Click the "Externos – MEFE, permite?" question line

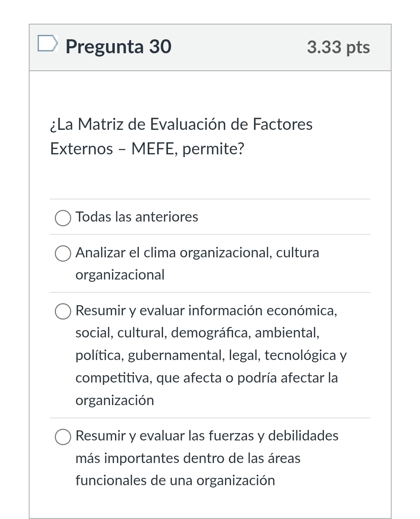pyautogui.click(x=147, y=149)
